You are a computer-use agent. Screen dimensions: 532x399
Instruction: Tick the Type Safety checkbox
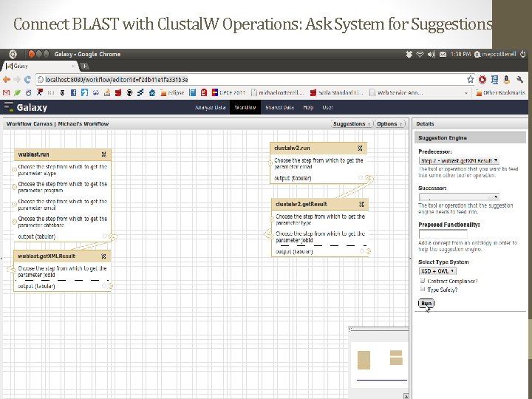point(423,289)
